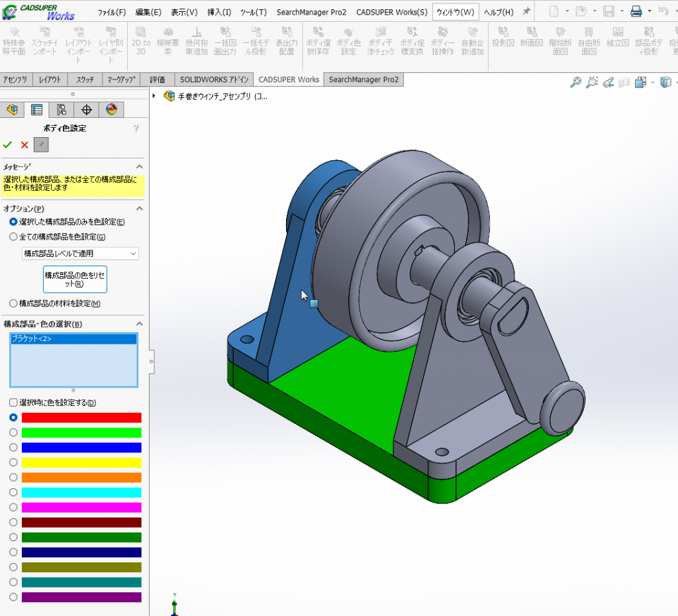This screenshot has height=616, width=678.
Task: Collapse the オプション section
Action: click(139, 209)
